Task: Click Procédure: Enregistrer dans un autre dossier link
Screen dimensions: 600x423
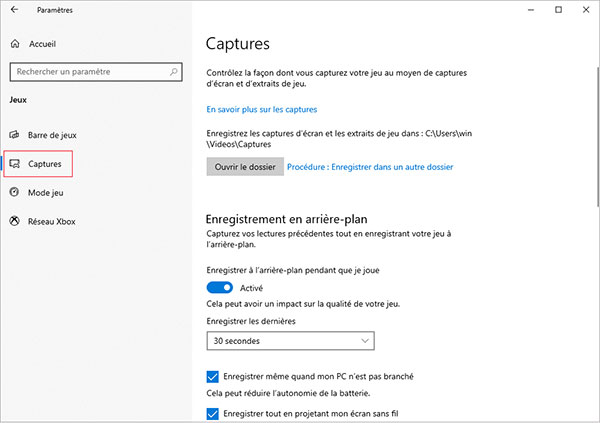Action: (x=370, y=167)
